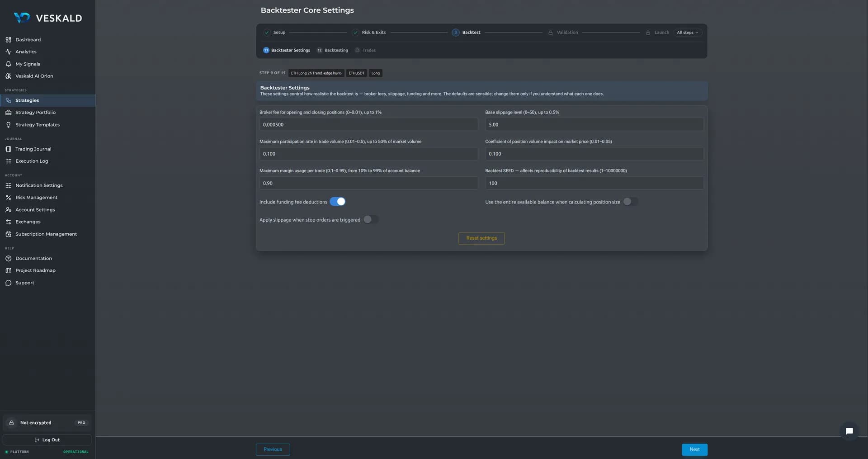Screen dimensions: 868x459
Task: Click the Strategies sidebar icon
Action: (x=8, y=100)
